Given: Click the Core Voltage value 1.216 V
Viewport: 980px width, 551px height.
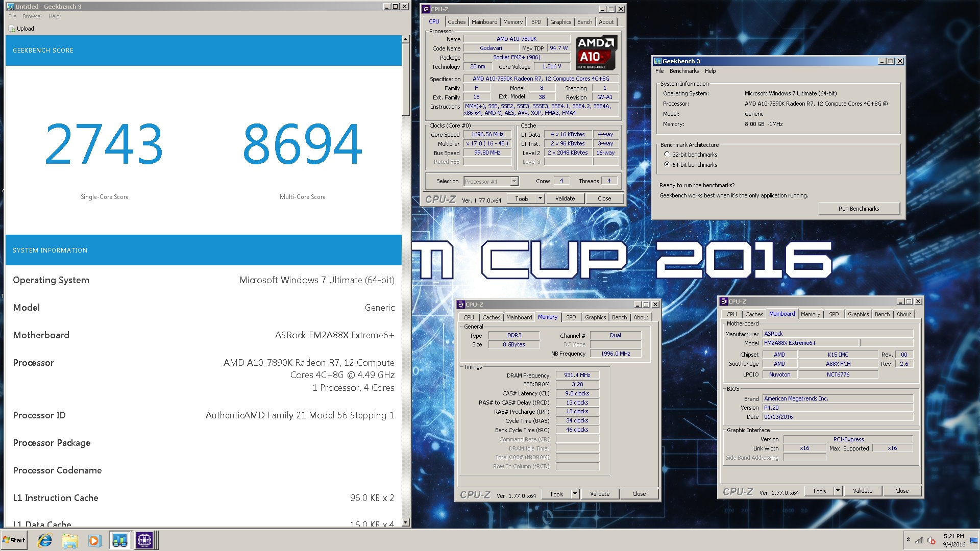Looking at the screenshot, I should (x=552, y=66).
